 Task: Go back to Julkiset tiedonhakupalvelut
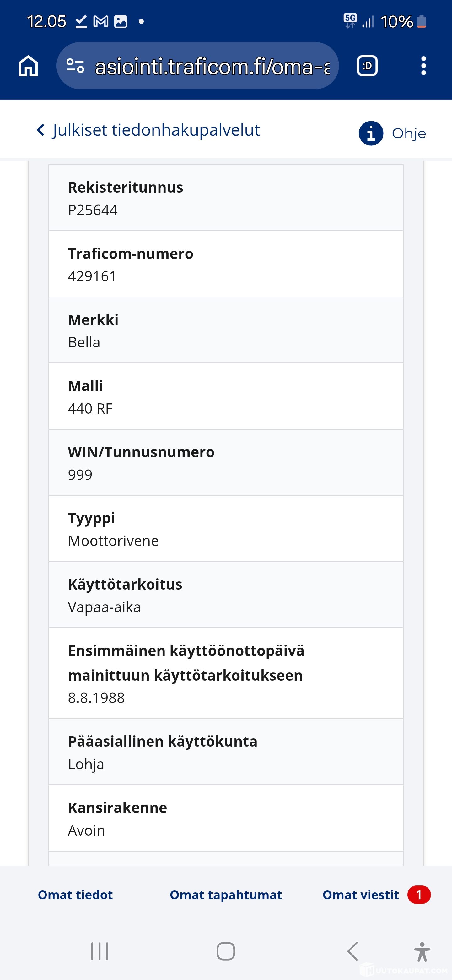pos(156,130)
